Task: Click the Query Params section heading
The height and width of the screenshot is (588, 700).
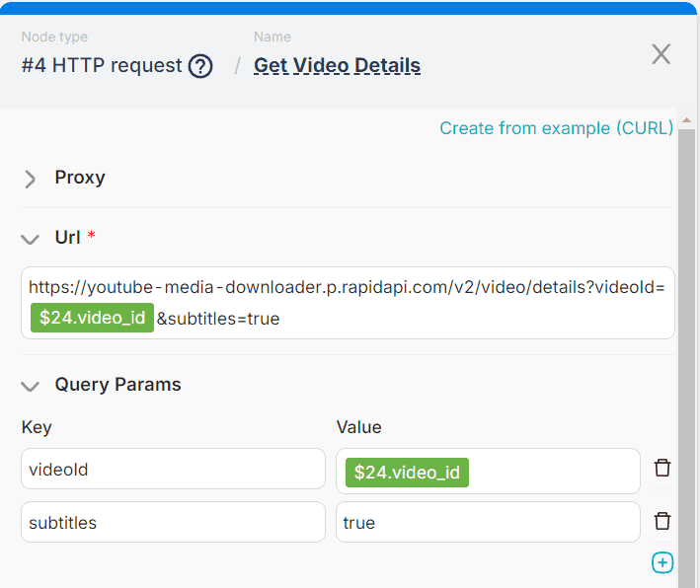Action: tap(117, 385)
